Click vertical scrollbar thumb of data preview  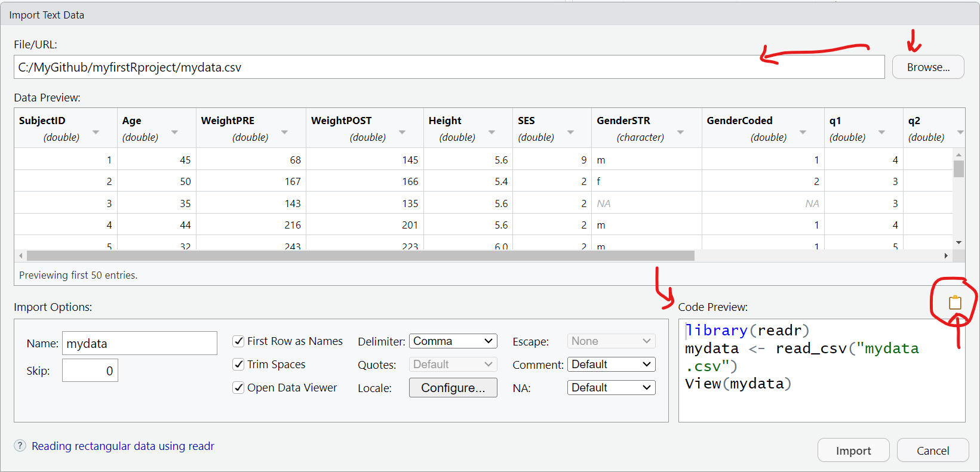coord(959,169)
